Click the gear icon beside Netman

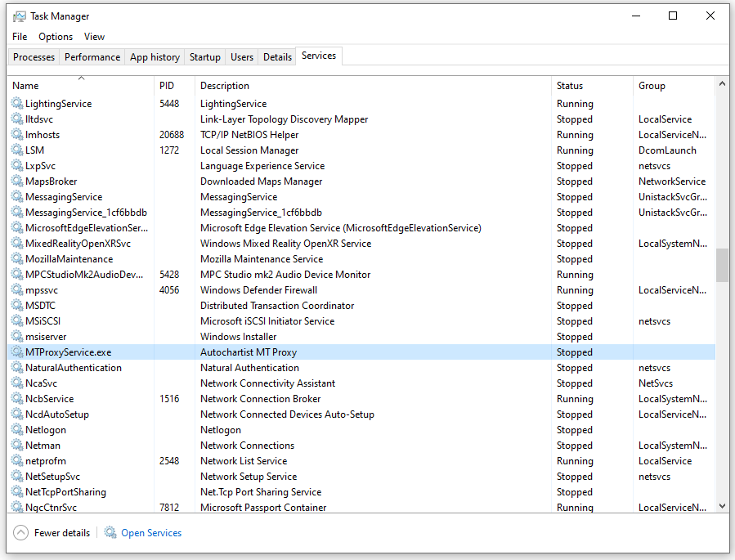17,444
